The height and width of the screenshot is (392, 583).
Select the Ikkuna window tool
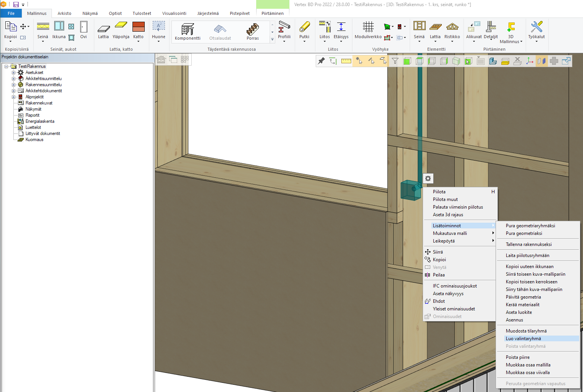59,30
